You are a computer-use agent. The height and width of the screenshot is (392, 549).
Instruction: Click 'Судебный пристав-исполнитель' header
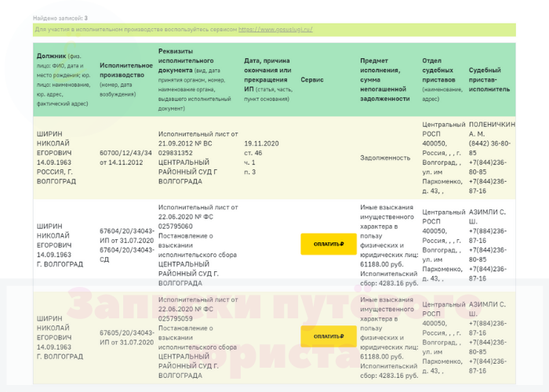[x=489, y=80]
